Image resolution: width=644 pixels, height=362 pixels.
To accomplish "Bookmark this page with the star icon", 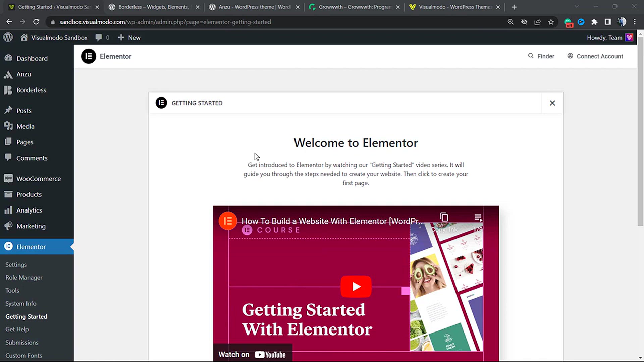I will (x=551, y=22).
